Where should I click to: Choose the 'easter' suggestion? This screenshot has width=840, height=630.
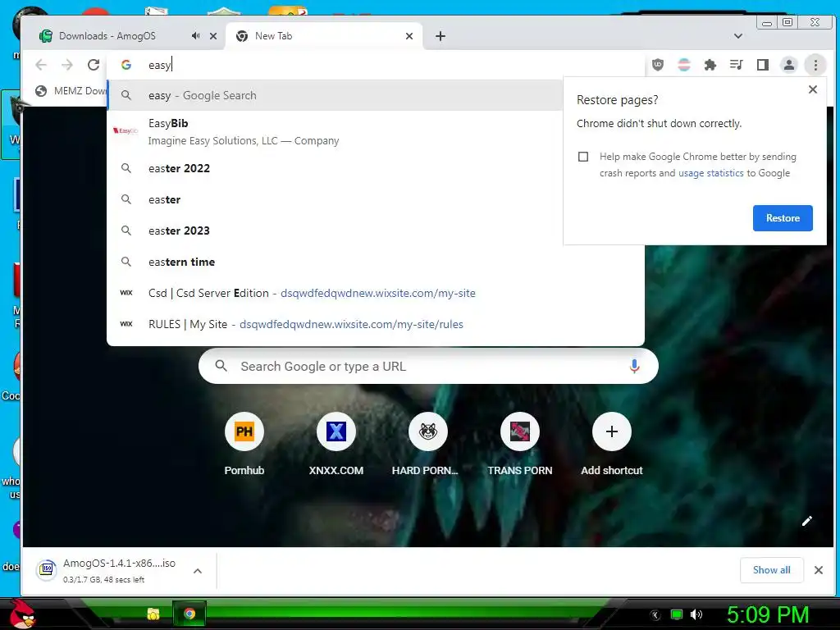point(336,199)
